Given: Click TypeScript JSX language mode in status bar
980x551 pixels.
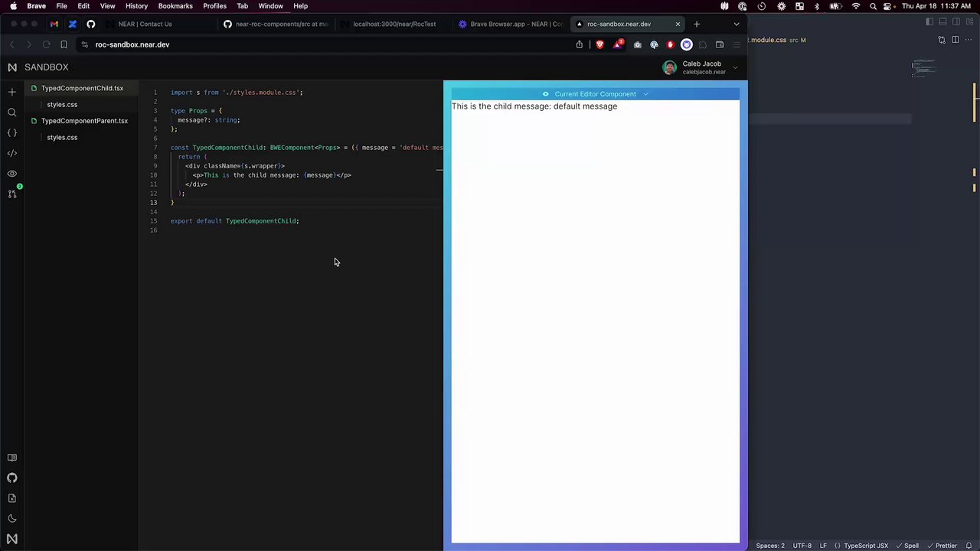Looking at the screenshot, I should pyautogui.click(x=866, y=546).
